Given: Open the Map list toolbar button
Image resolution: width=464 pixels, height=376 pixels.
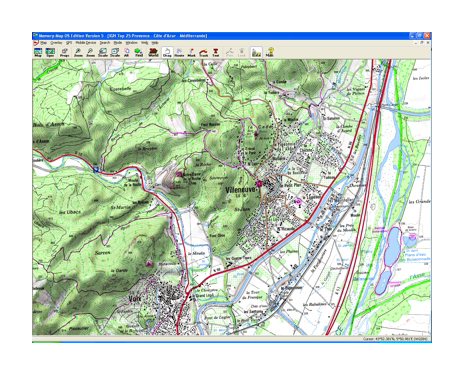Looking at the screenshot, I should [38, 52].
